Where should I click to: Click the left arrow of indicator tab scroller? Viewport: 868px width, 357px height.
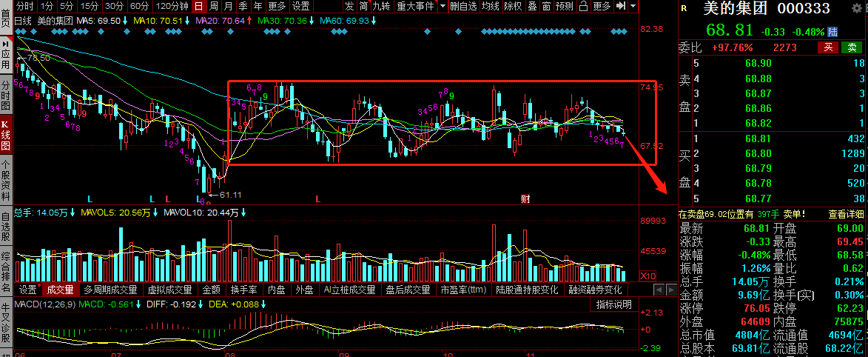pyautogui.click(x=659, y=290)
